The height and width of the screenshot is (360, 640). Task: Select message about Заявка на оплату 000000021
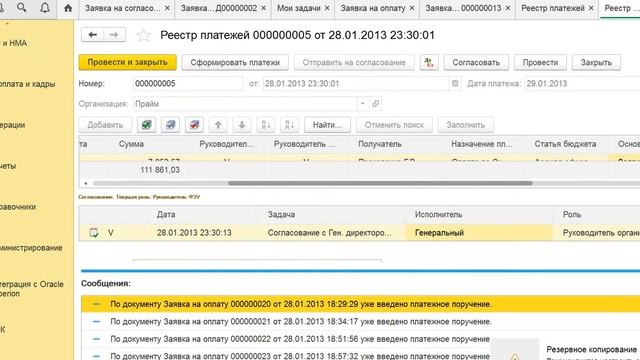coord(360,322)
